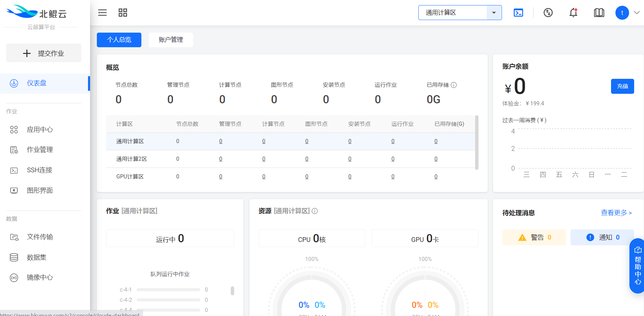Open 文件传输 in the sidebar

click(x=40, y=237)
